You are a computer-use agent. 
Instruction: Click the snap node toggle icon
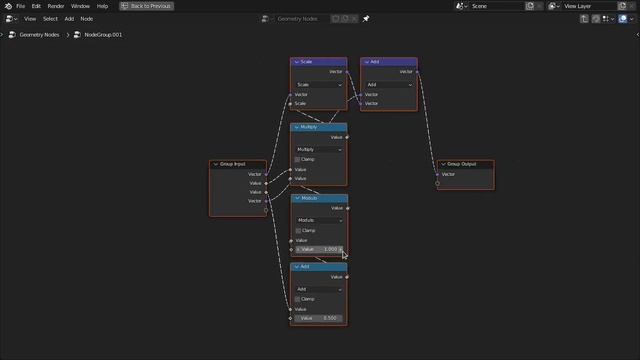[x=596, y=19]
